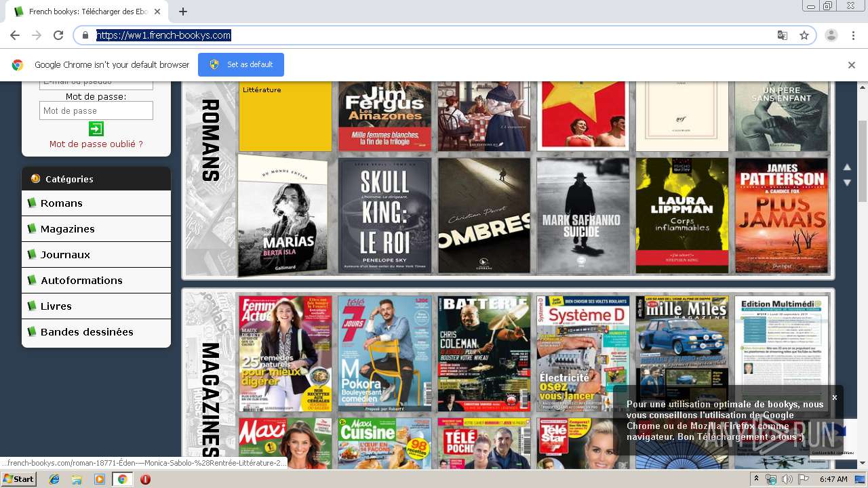This screenshot has height=488, width=868.
Task: Open Un père sans enfant cover
Action: (x=782, y=116)
